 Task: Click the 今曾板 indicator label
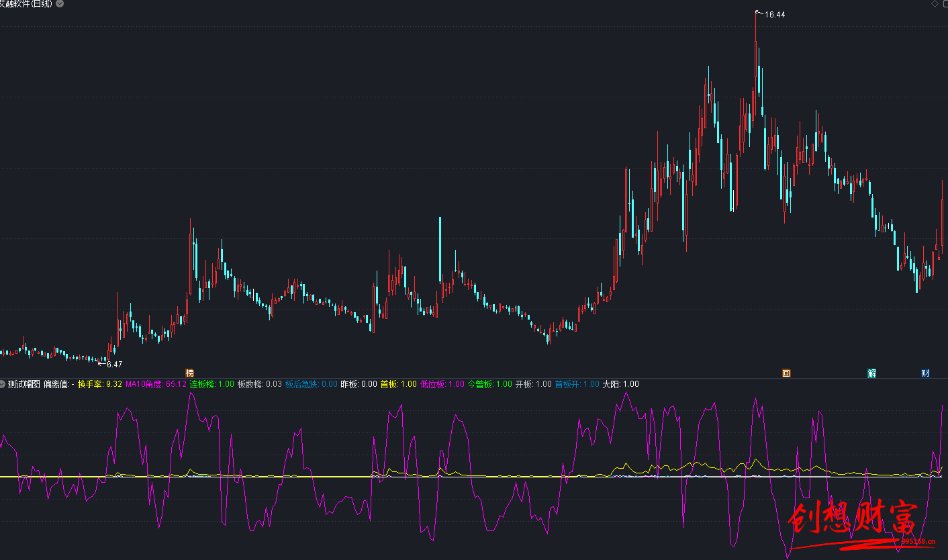[x=480, y=384]
